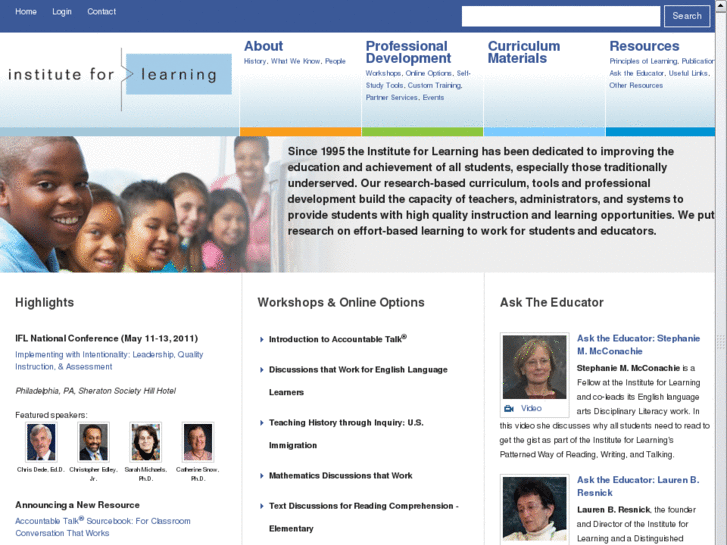727x545 pixels.
Task: Open the Accountable Talk Sourcebook link
Action: 103,526
